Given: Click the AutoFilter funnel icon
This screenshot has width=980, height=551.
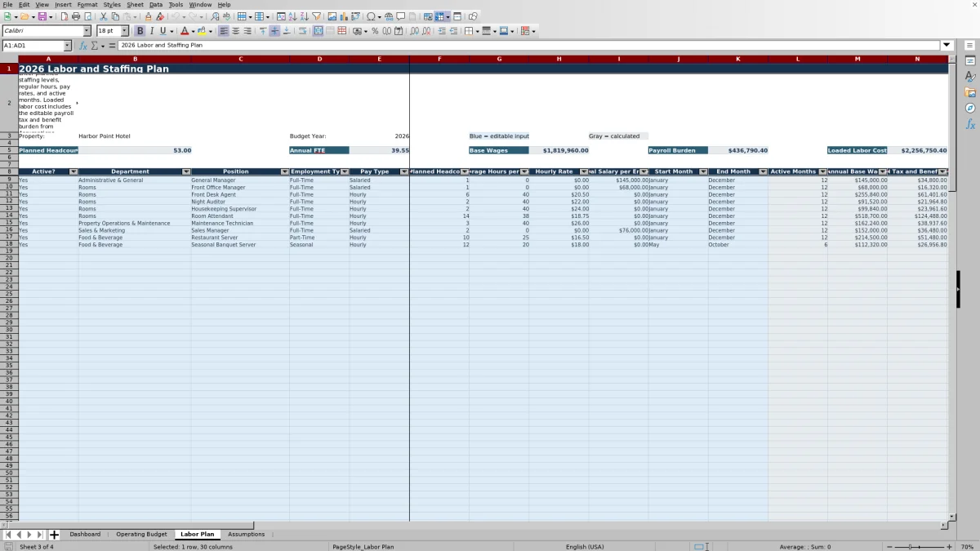Looking at the screenshot, I should pyautogui.click(x=316, y=16).
